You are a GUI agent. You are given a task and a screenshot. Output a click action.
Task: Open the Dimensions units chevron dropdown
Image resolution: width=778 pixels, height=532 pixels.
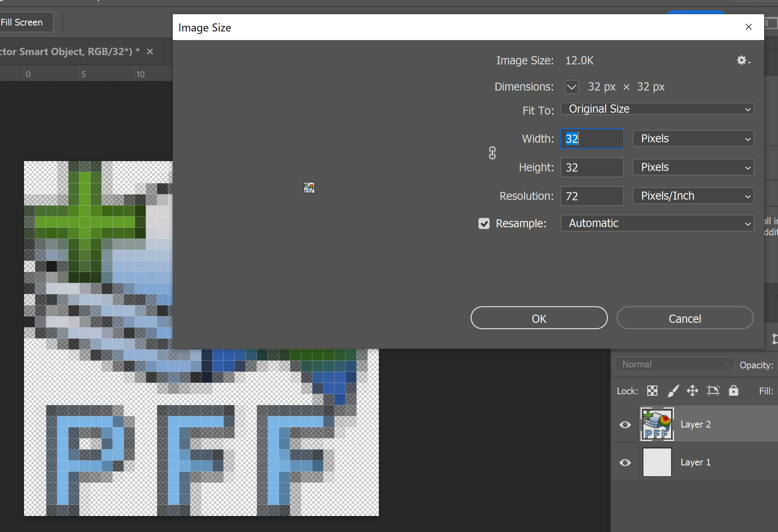571,87
